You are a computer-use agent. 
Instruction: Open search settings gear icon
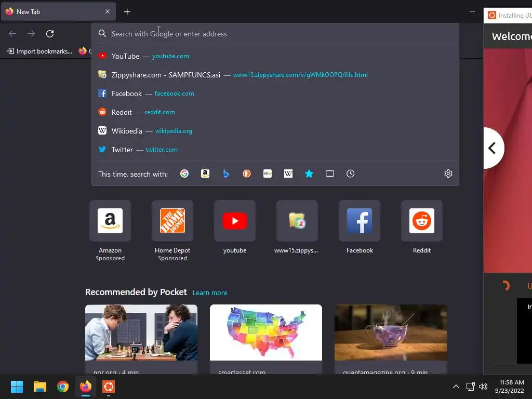coord(448,174)
